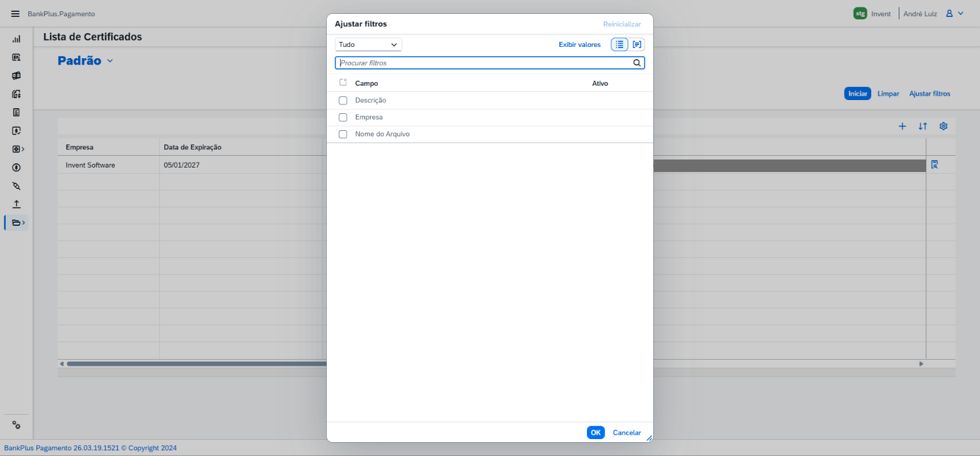
Task: Click the Iniciar button
Action: 857,94
